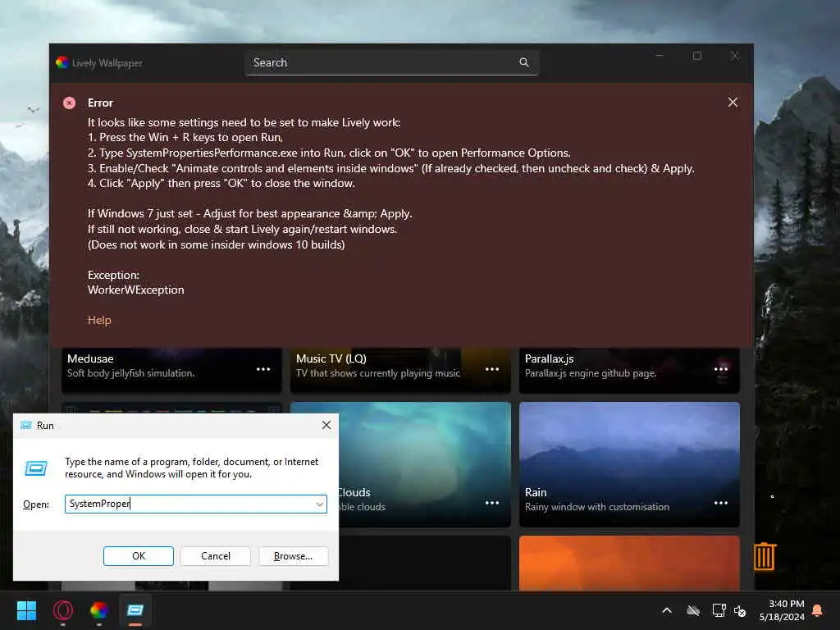This screenshot has width=840, height=630.
Task: Click the Run dialog title icon
Action: pyautogui.click(x=25, y=426)
